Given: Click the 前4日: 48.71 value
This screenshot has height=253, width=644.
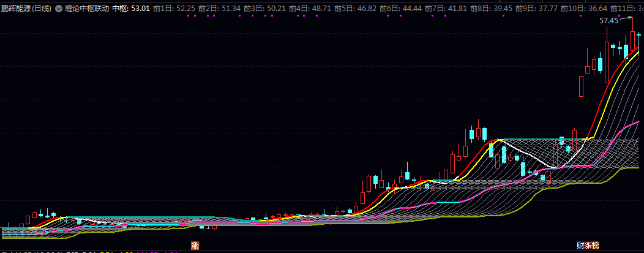Looking at the screenshot, I should tap(310, 8).
